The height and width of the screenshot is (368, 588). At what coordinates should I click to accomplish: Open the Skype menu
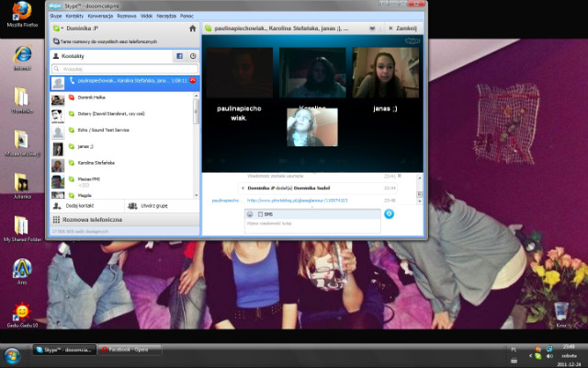point(55,17)
